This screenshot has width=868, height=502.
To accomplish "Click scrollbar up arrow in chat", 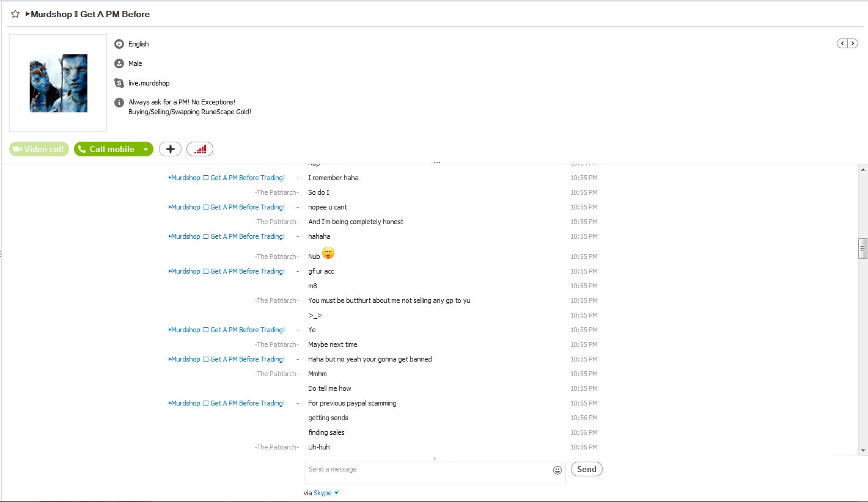I will click(863, 169).
